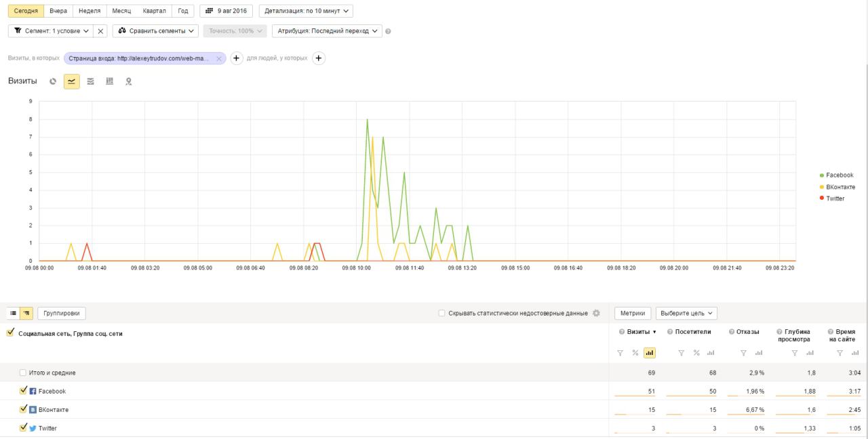The height and width of the screenshot is (439, 868).
Task: Clear segment with the X button
Action: pyautogui.click(x=100, y=31)
